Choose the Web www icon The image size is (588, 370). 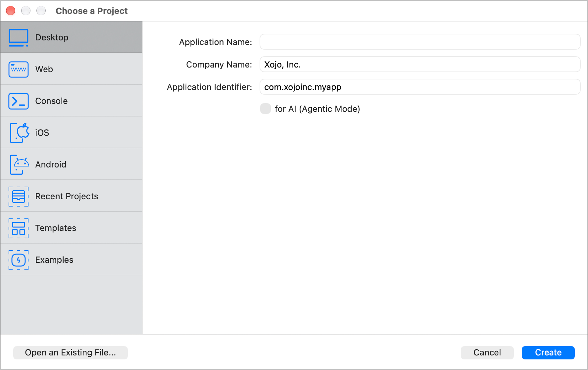click(19, 69)
